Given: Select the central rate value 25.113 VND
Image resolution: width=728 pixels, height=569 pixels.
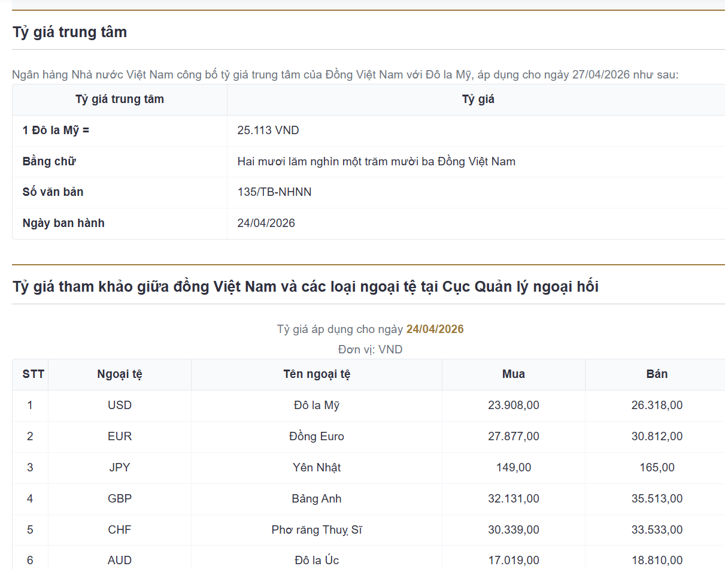Looking at the screenshot, I should [268, 130].
